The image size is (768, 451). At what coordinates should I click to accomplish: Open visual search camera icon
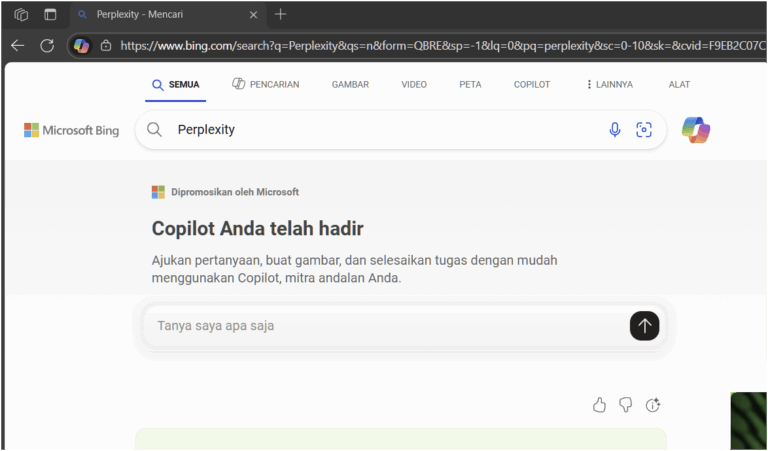(x=644, y=130)
